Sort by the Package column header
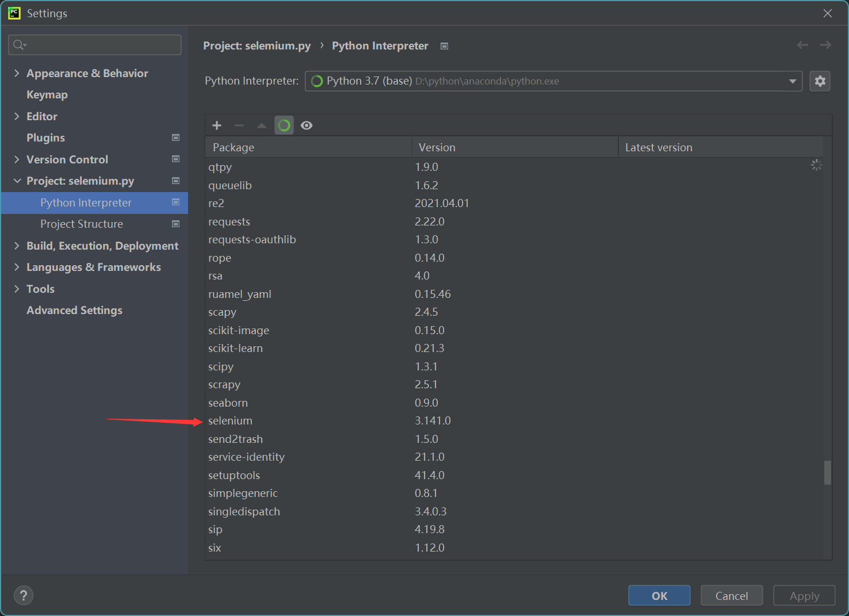Image resolution: width=849 pixels, height=616 pixels. [x=308, y=147]
